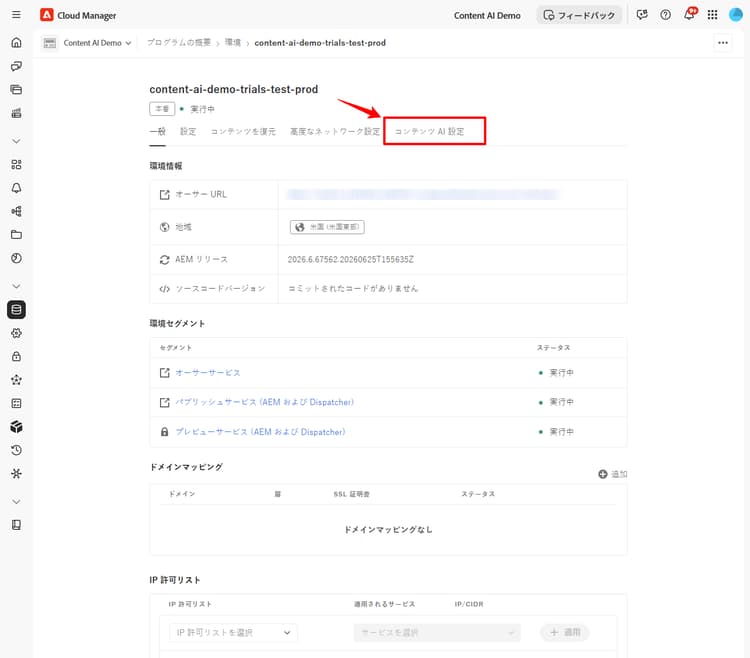Click the Content AI Demo organization name in top bar
Screen dimensions: 750x658
(x=487, y=15)
